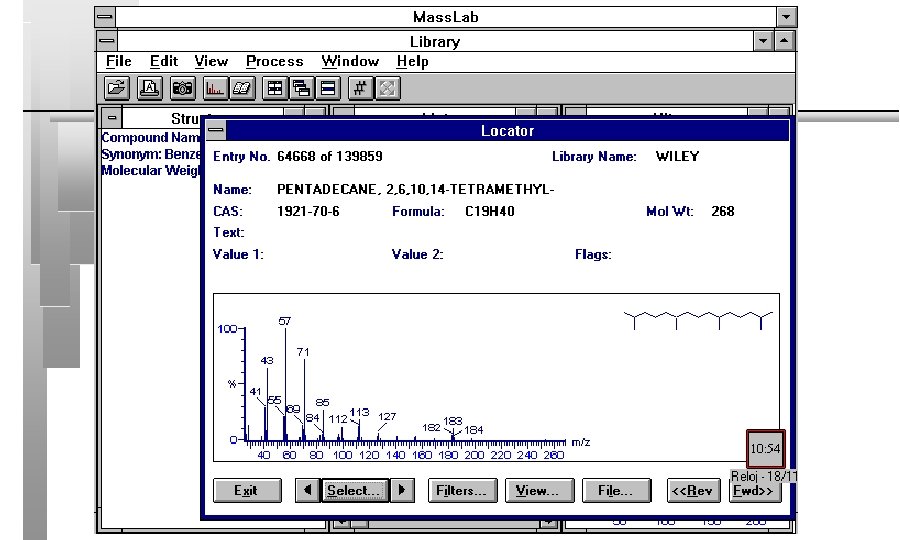The width and height of the screenshot is (900, 540).
Task: Click the Exit button in Locator
Action: [247, 491]
